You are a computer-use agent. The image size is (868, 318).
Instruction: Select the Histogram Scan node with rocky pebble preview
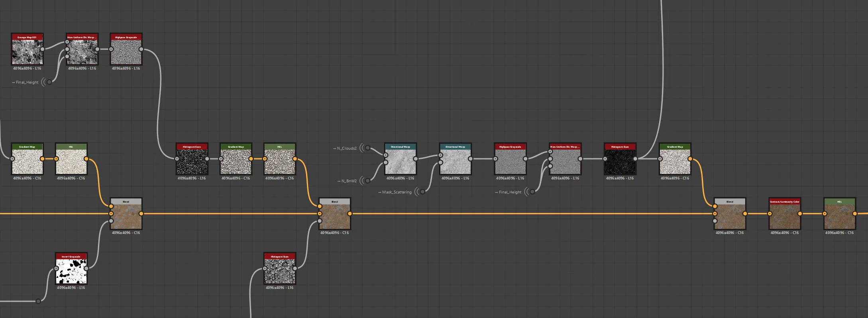(280, 268)
